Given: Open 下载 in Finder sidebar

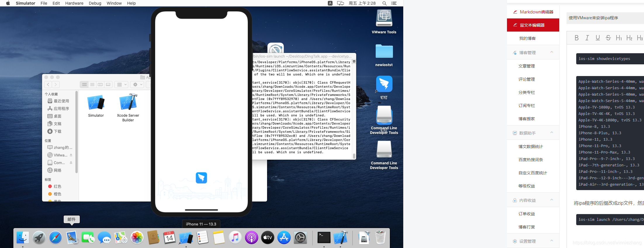Looking at the screenshot, I should pos(54,131).
